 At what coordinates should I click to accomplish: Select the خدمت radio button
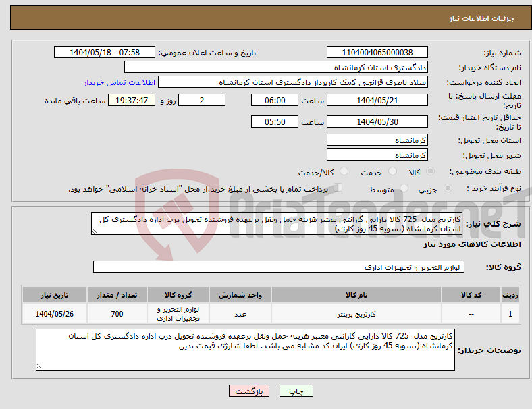click(x=392, y=171)
